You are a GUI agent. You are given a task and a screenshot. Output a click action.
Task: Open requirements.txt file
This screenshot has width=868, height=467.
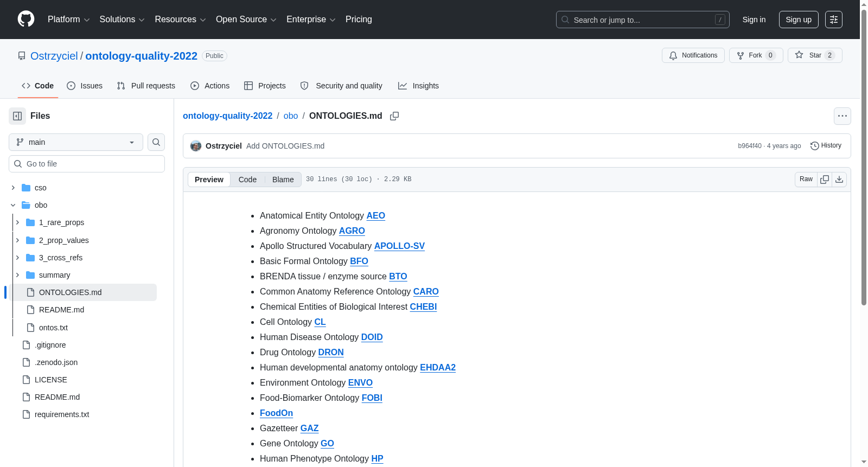click(61, 414)
